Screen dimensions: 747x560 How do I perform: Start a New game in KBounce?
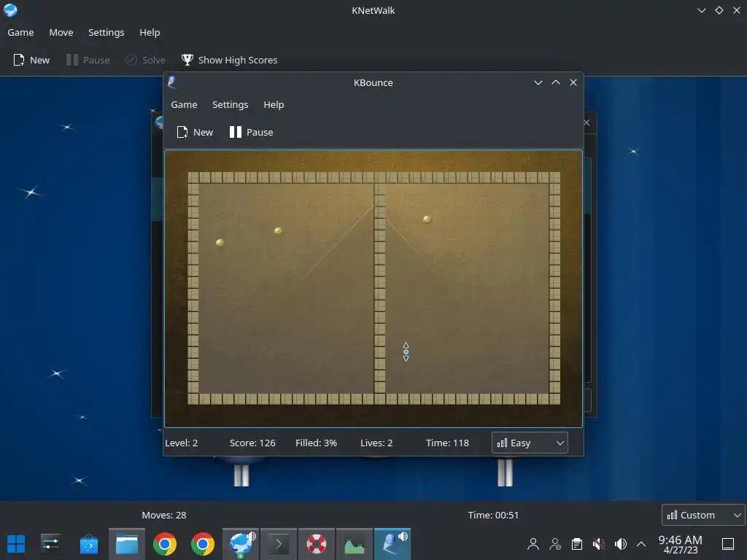point(195,132)
